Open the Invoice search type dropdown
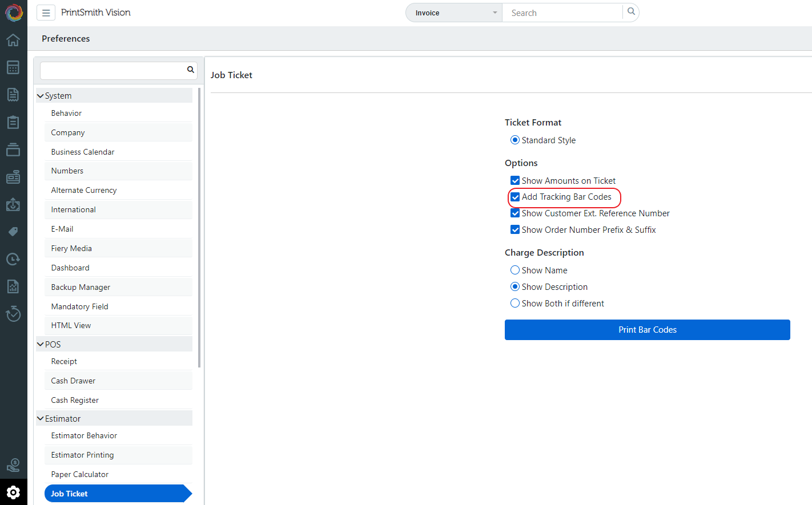812x505 pixels. (x=454, y=13)
